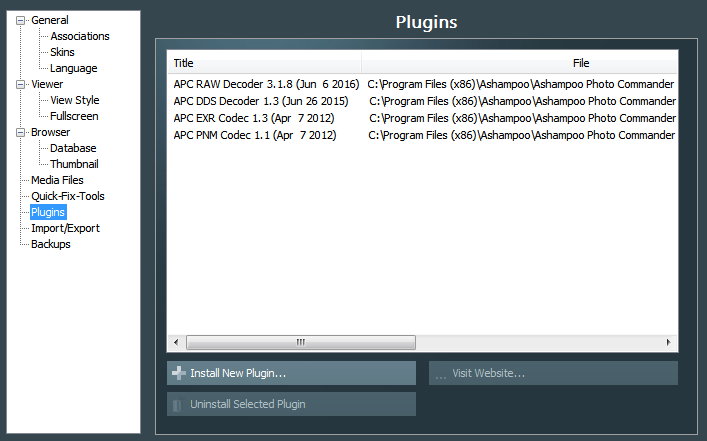Go to Language settings
The width and height of the screenshot is (707, 441).
click(73, 68)
